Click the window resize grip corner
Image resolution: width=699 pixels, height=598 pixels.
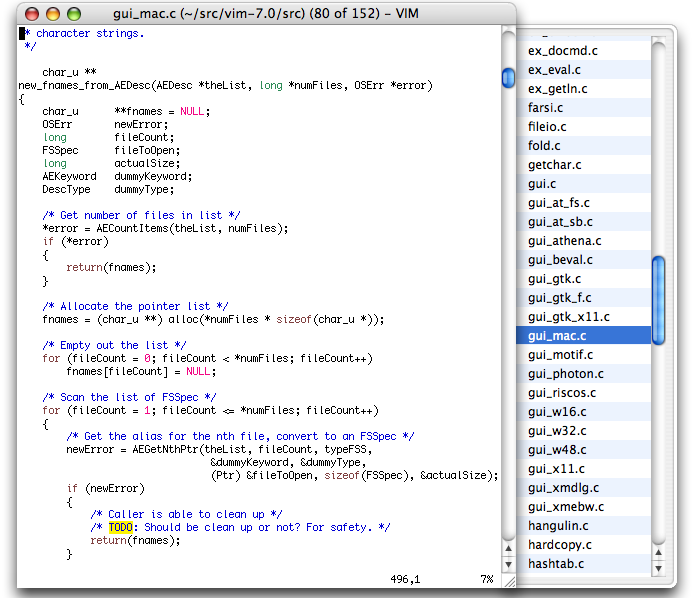[x=509, y=581]
